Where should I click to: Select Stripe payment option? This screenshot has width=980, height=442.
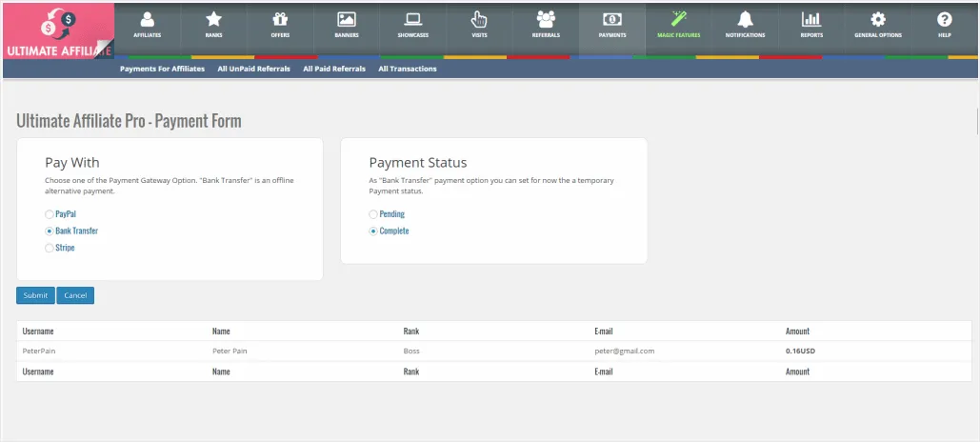click(50, 248)
